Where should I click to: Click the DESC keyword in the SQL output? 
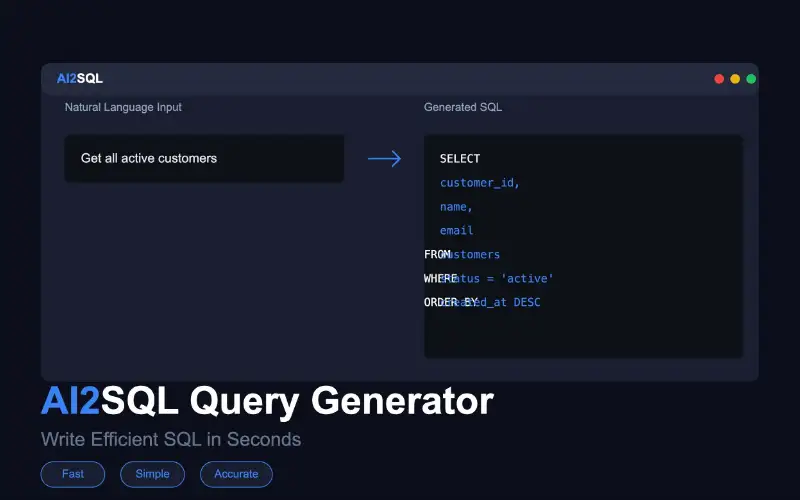coord(527,302)
